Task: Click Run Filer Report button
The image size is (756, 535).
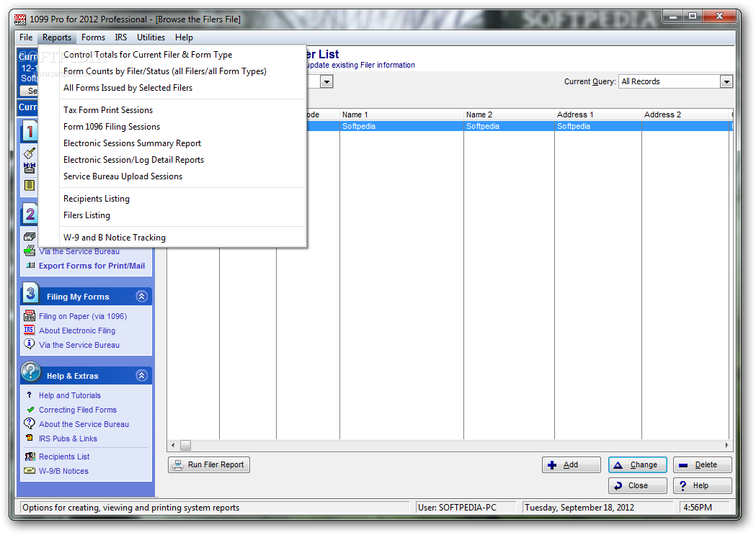Action: [x=209, y=464]
